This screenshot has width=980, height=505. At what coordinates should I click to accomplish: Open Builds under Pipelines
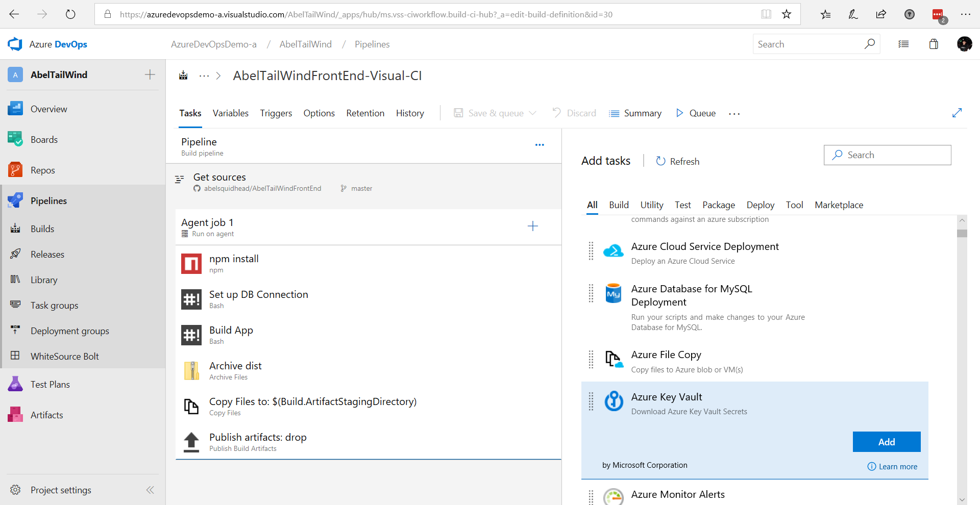[42, 229]
